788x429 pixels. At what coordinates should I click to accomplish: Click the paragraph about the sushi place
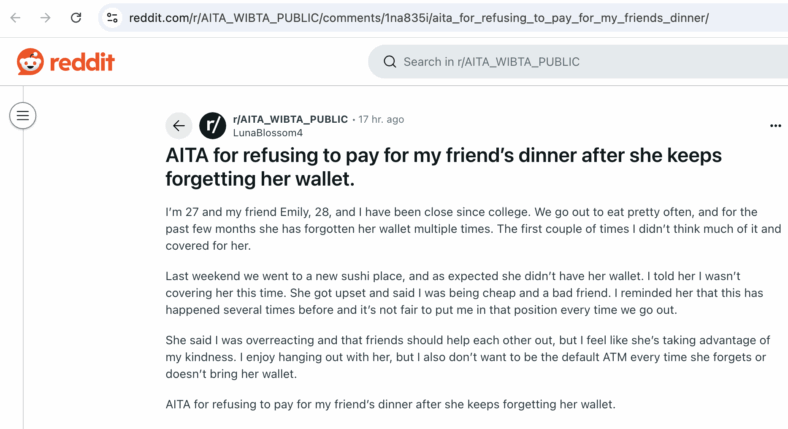(x=464, y=293)
